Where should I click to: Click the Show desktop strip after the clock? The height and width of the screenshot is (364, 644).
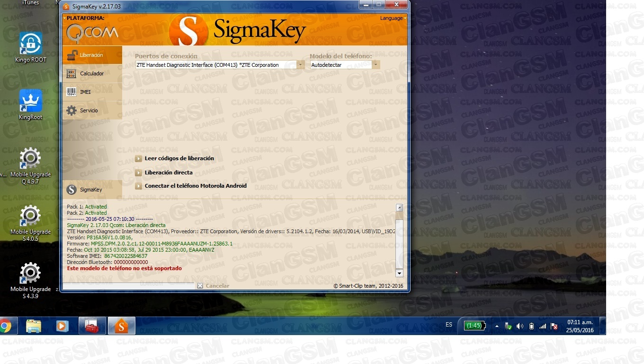point(603,326)
